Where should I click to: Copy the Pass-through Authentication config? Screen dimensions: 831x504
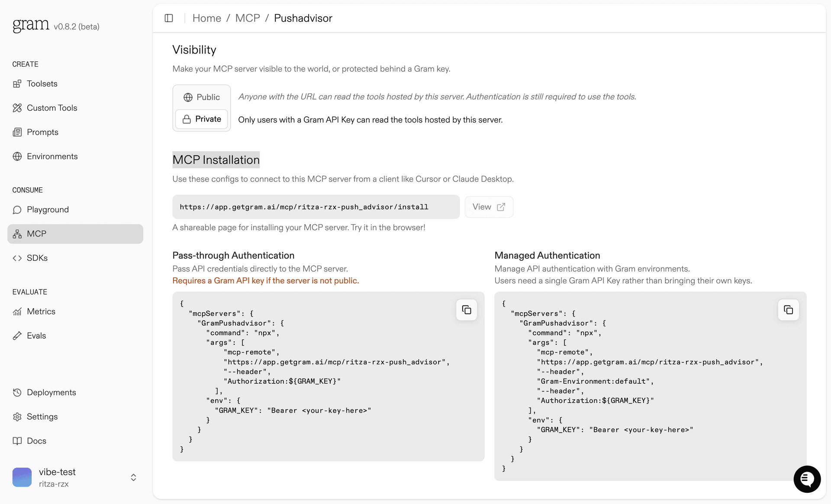(466, 310)
